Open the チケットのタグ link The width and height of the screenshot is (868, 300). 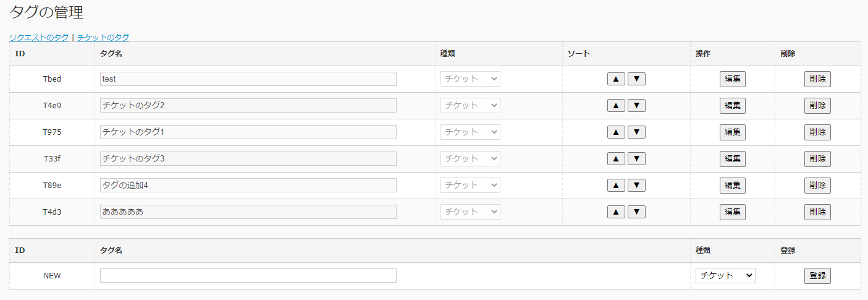click(x=103, y=38)
